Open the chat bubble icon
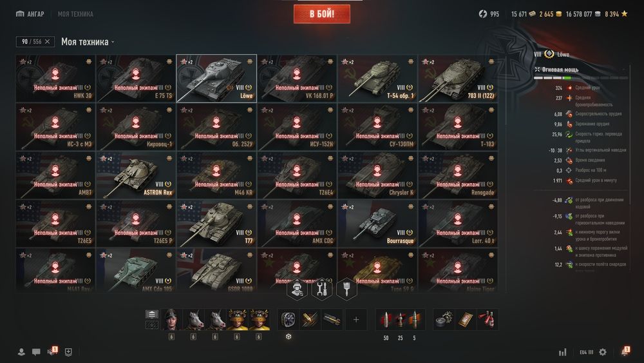Image resolution: width=644 pixels, height=363 pixels. coord(36,352)
